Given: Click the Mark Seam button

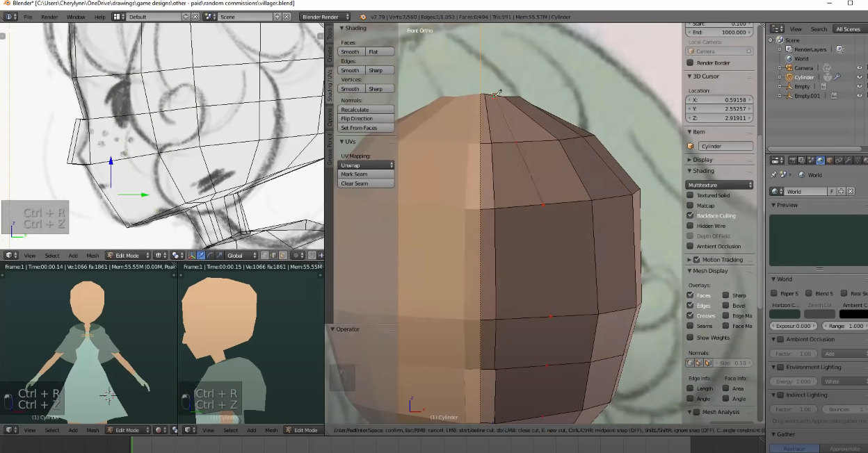Looking at the screenshot, I should pyautogui.click(x=366, y=174).
